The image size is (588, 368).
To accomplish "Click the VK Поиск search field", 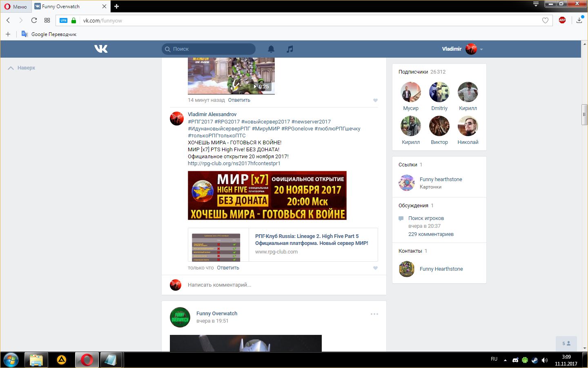I will click(x=209, y=49).
